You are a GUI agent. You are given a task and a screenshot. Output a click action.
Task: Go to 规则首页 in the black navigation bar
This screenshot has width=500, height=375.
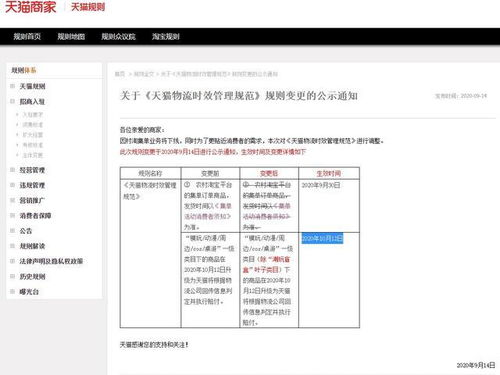(x=27, y=36)
